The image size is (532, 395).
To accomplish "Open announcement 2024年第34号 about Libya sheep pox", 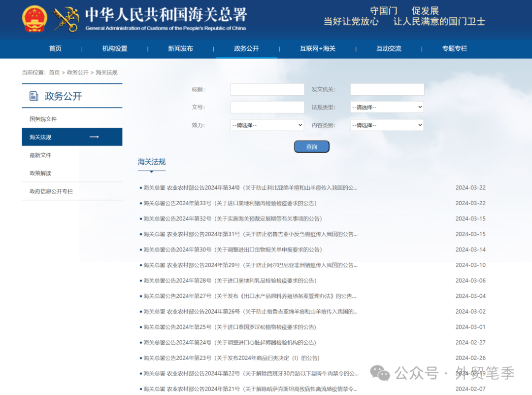I will 250,188.
